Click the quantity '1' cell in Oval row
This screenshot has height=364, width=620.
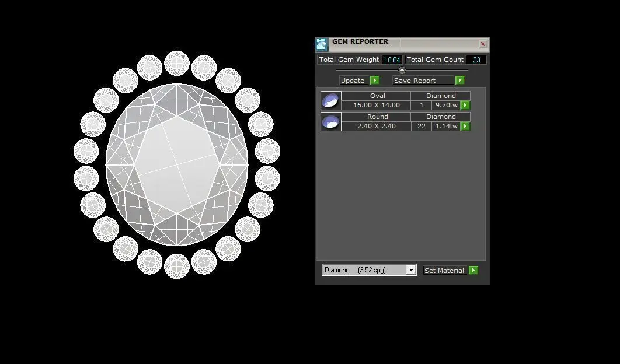pos(422,105)
